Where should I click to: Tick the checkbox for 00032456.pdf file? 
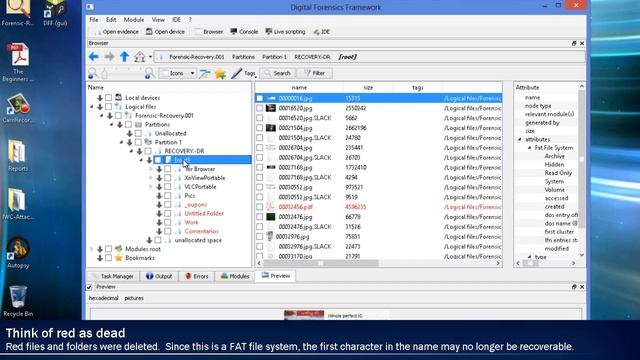[x=260, y=207]
